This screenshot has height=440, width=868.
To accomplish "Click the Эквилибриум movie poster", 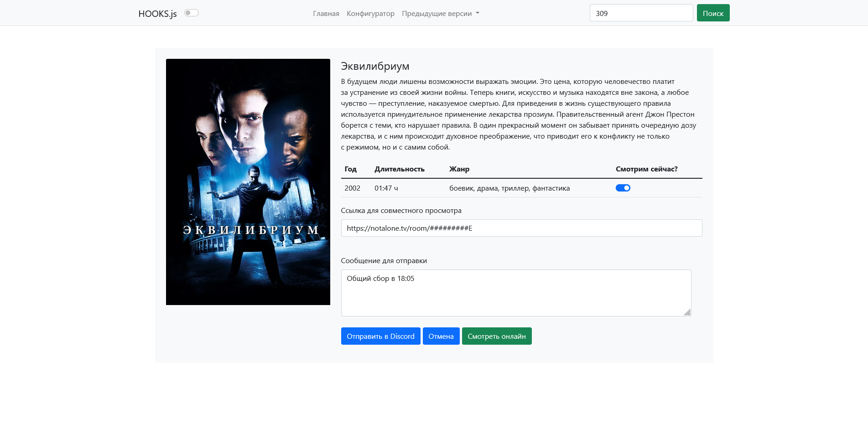I will (x=248, y=182).
